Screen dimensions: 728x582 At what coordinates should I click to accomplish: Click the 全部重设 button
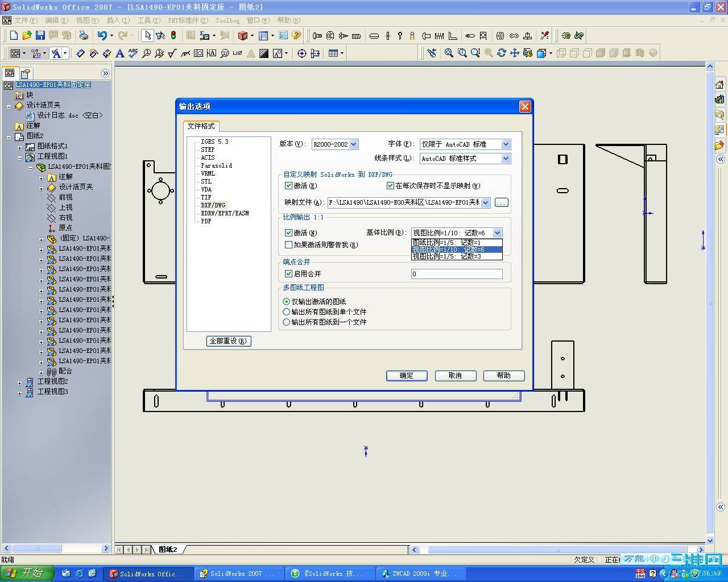(229, 341)
